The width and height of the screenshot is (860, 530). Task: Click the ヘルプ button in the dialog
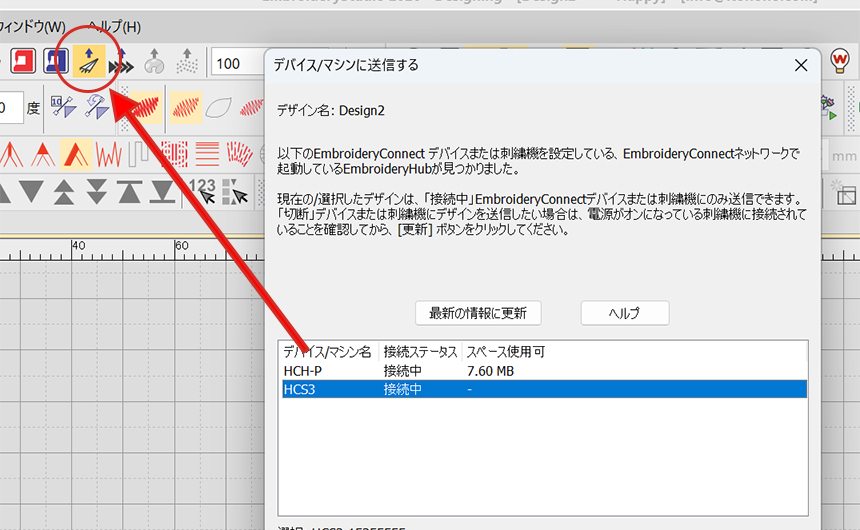[625, 313]
